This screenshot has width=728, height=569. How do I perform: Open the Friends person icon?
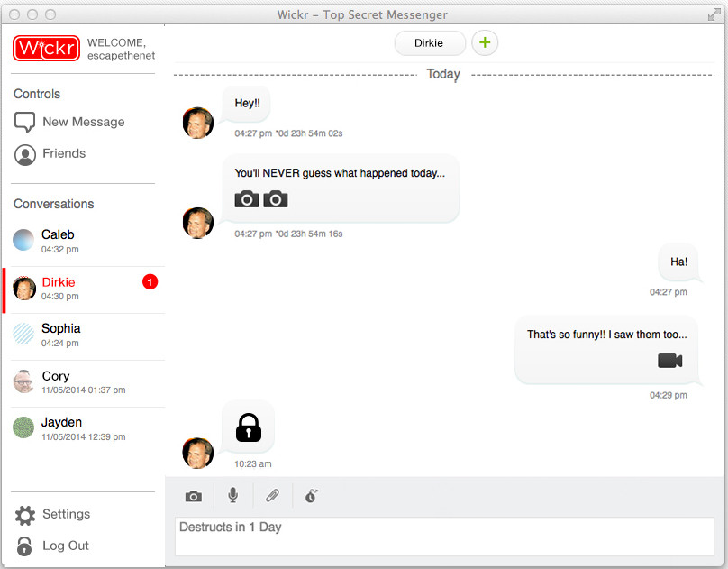tap(25, 155)
